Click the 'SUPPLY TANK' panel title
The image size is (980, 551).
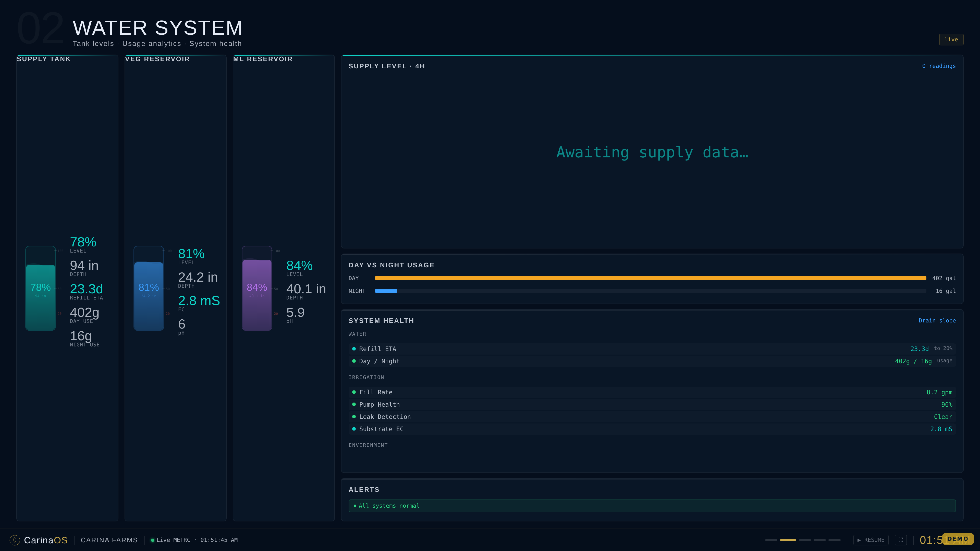tap(44, 59)
